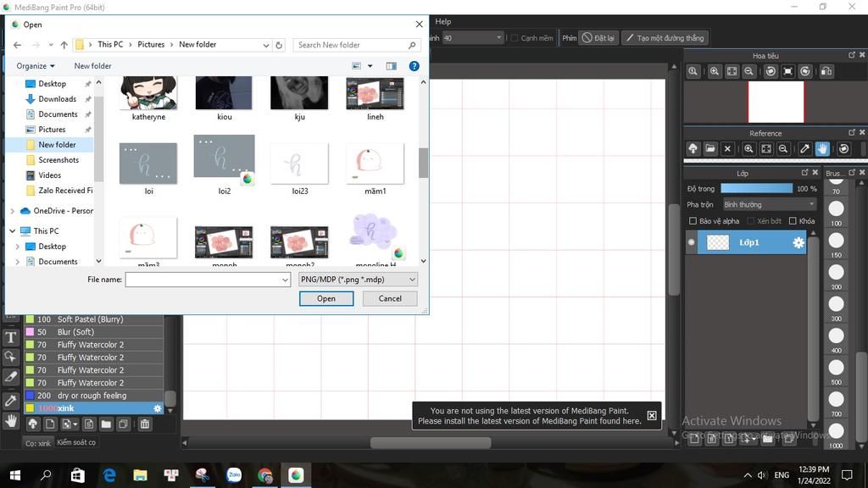
Task: Open image folder icon in Reference panel
Action: [710, 149]
